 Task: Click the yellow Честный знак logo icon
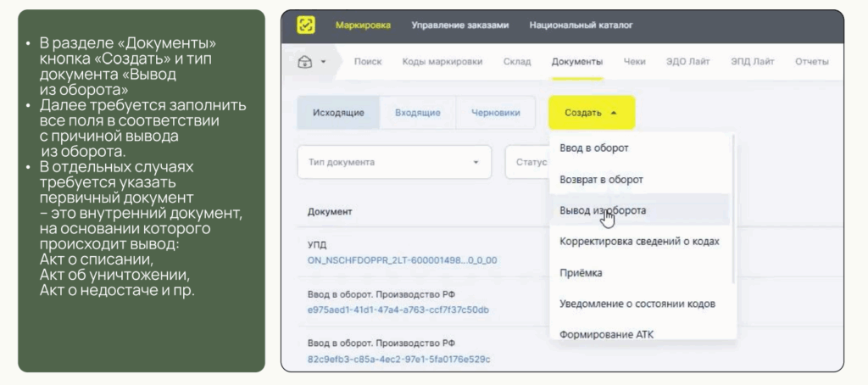tap(305, 25)
